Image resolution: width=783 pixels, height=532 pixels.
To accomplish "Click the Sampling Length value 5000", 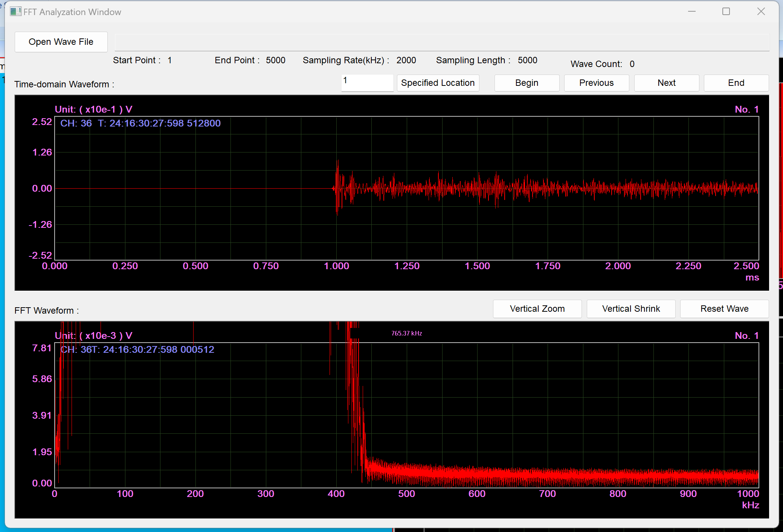I will (528, 60).
